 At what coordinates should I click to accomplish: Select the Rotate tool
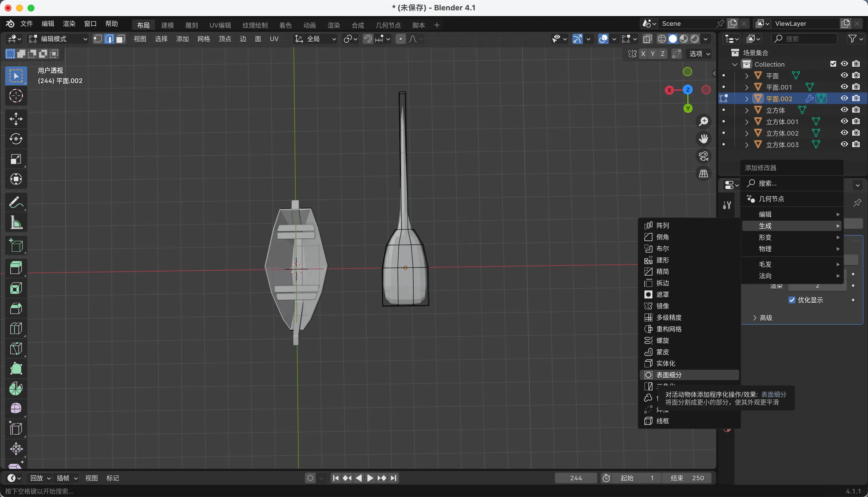(16, 139)
